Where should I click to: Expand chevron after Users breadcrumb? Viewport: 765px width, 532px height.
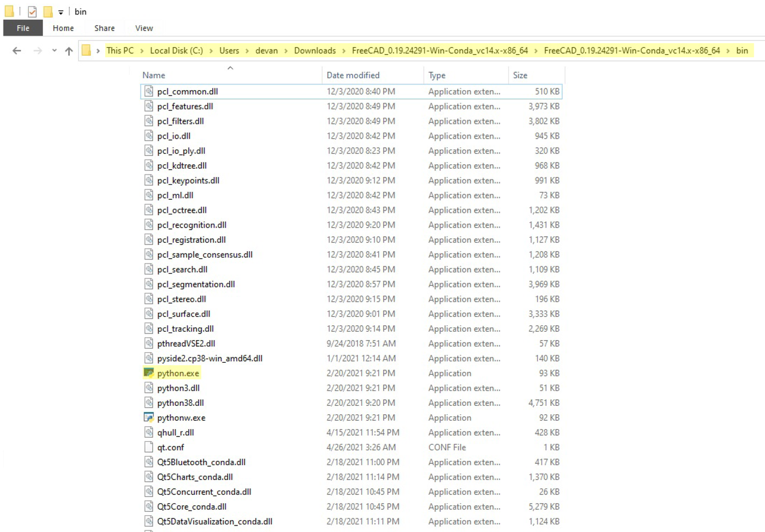tap(247, 51)
